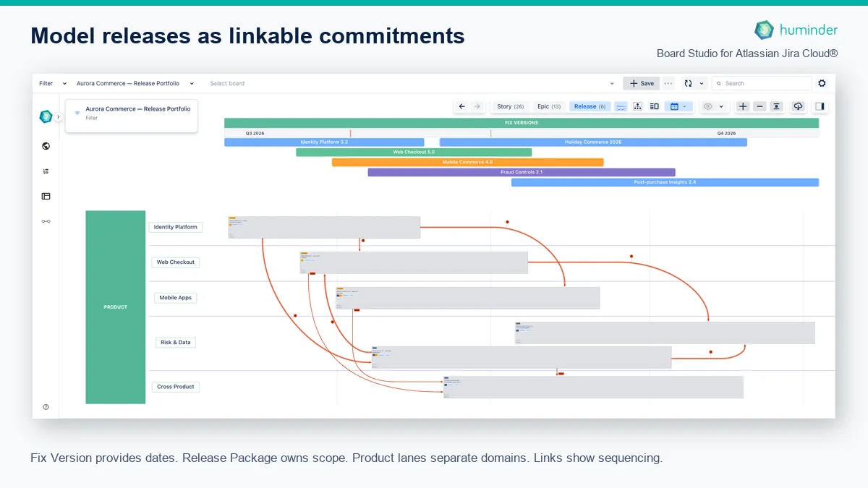Toggle the eye visibility icon
This screenshot has width=868, height=488.
tap(707, 106)
